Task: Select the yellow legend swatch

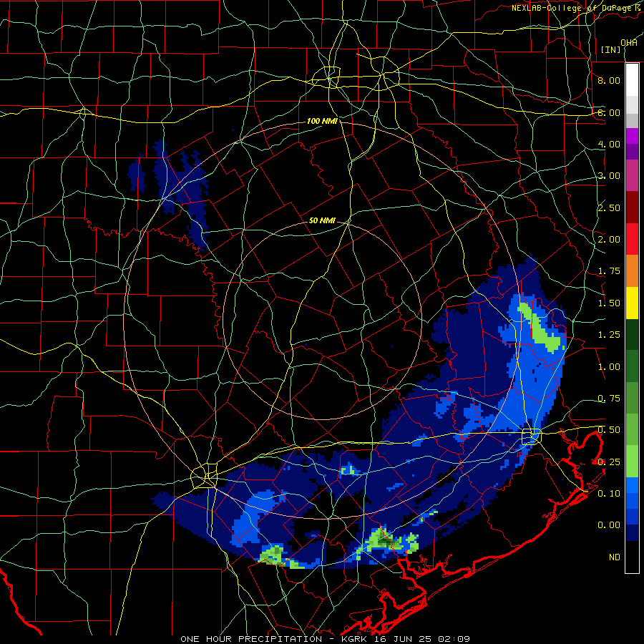Action: [632, 303]
